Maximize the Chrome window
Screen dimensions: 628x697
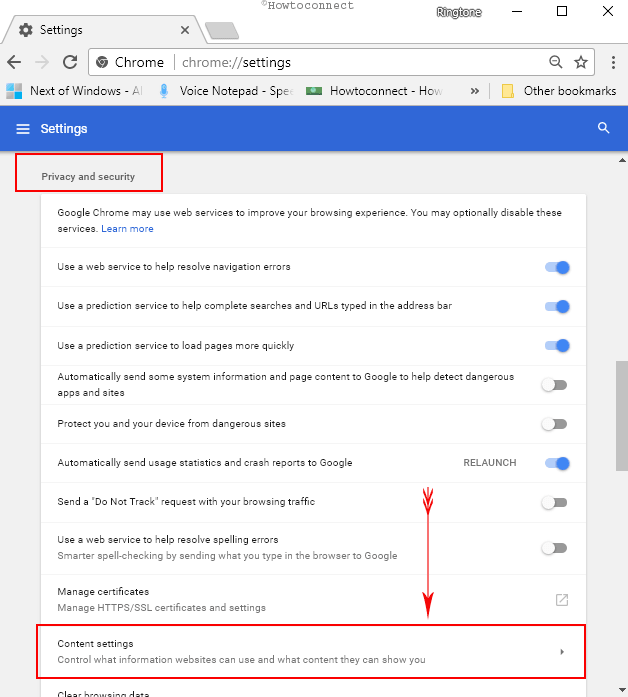(x=562, y=11)
